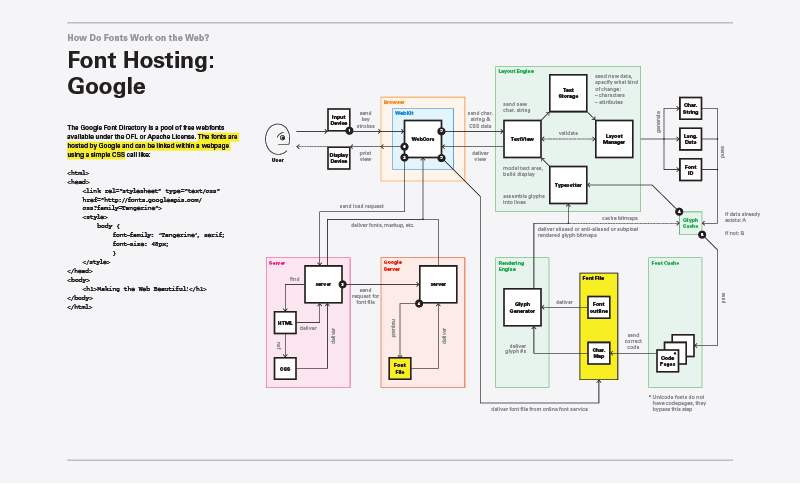Select the Text Storage box
Image resolution: width=800 pixels, height=484 pixels.
coord(568,93)
